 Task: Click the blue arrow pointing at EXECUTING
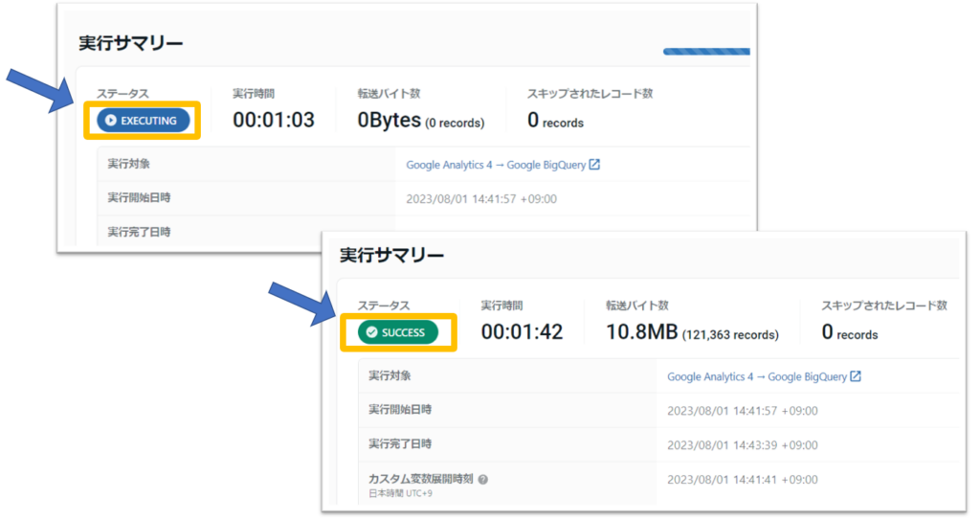[43, 93]
